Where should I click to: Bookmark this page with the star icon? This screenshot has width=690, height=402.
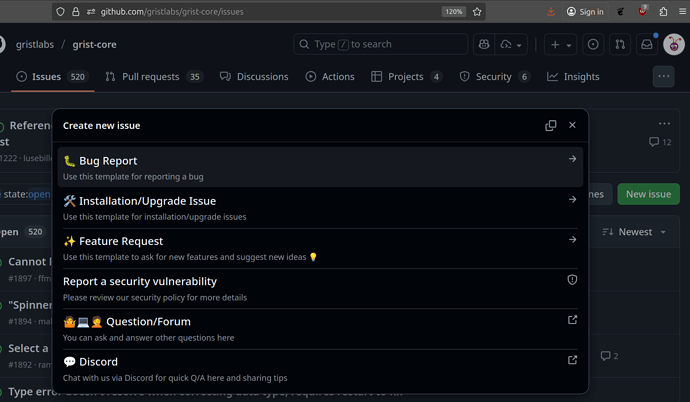click(x=477, y=12)
